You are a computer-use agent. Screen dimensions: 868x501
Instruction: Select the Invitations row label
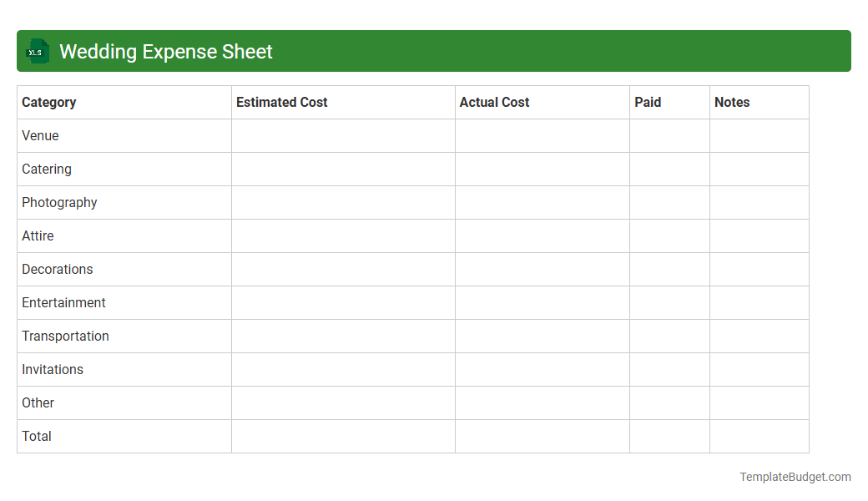[x=53, y=369]
